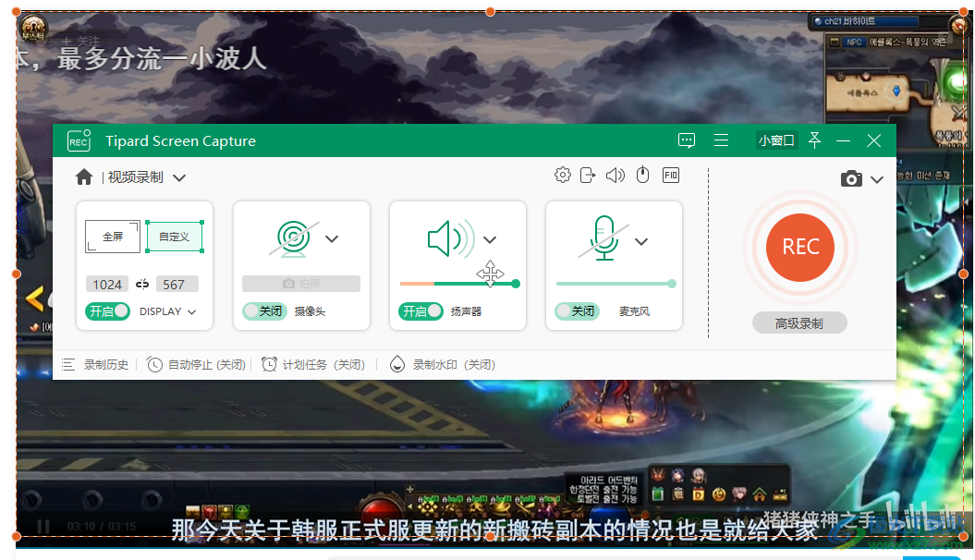Take a screenshot with camera icon
The width and height of the screenshot is (975, 560).
click(x=851, y=179)
